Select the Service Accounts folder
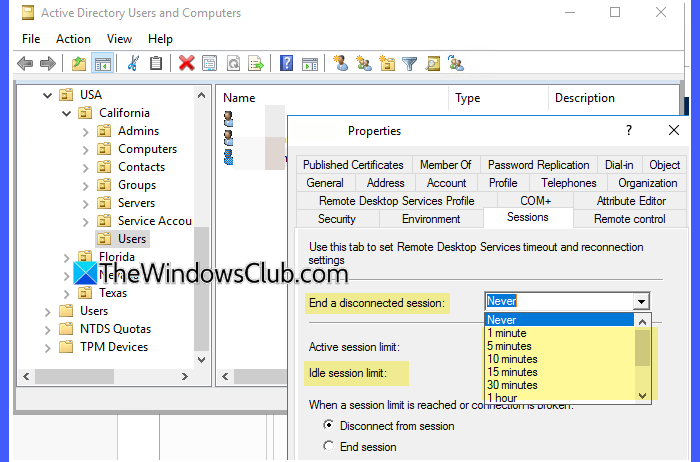Screen dimensions: 700x462 145,221
